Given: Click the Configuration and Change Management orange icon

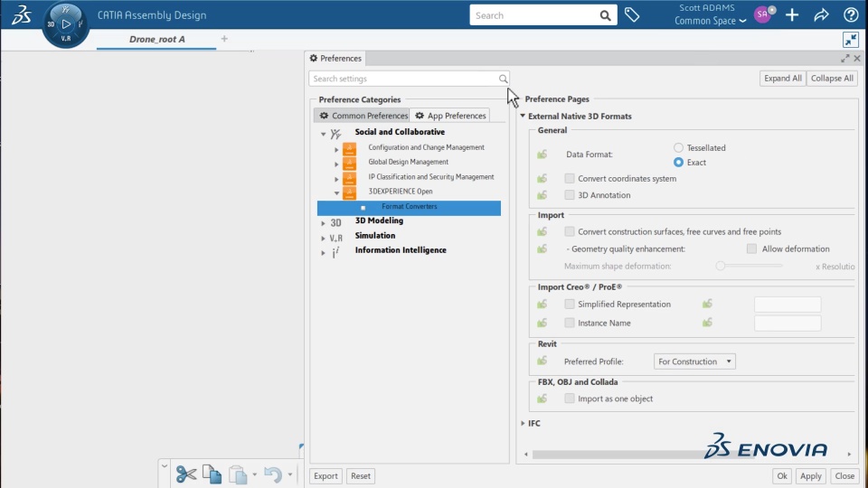Looking at the screenshot, I should tap(349, 148).
